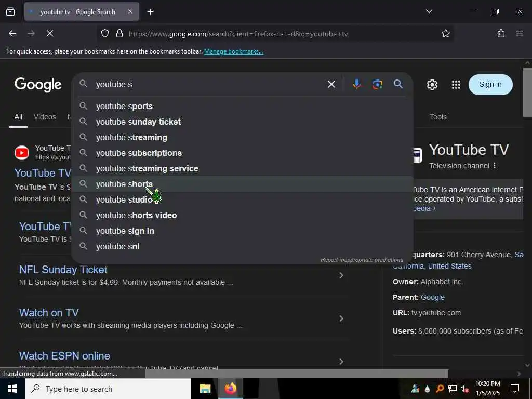
Task: Choose suggestion youtube streaming service
Action: pyautogui.click(x=242, y=169)
